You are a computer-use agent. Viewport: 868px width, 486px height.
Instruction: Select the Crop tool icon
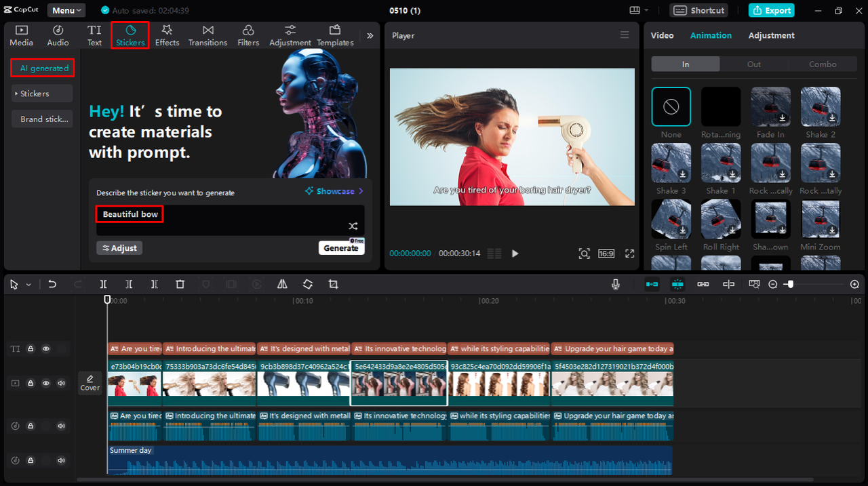point(333,285)
